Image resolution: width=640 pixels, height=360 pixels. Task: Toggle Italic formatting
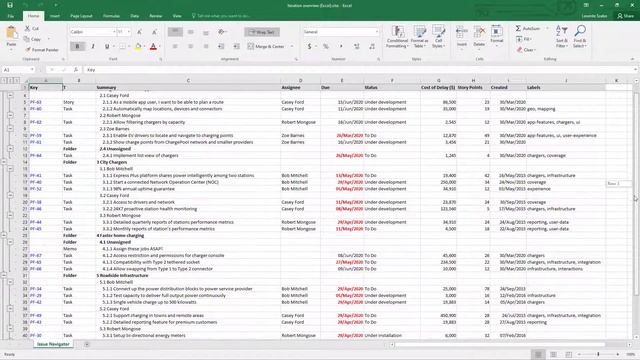pyautogui.click(x=93, y=47)
